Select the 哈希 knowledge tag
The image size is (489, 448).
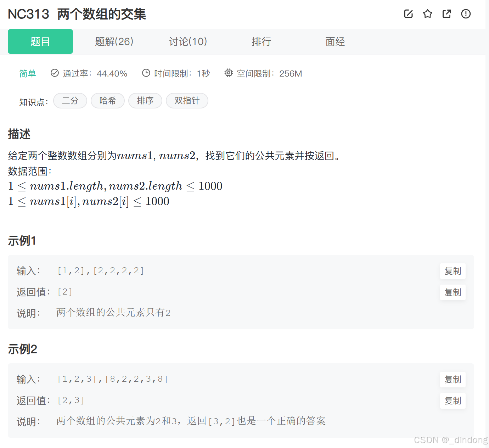click(x=108, y=101)
